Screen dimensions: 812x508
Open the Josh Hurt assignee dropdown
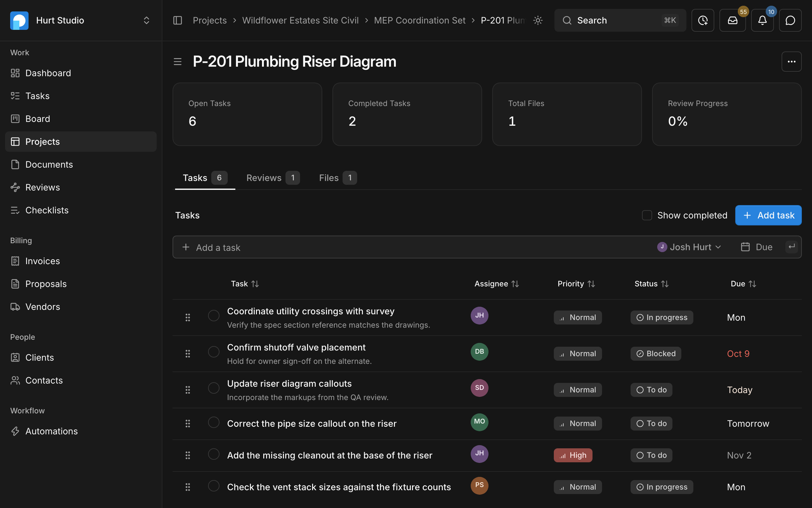[689, 247]
